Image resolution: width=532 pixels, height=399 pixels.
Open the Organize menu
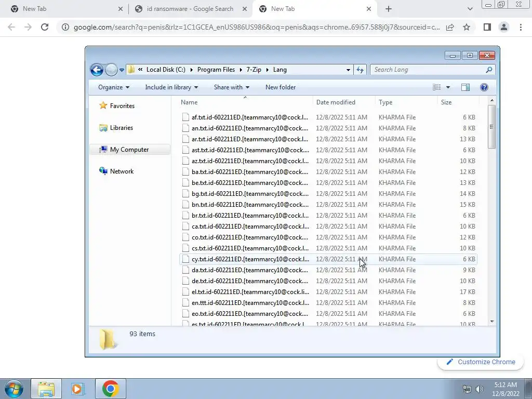[114, 87]
